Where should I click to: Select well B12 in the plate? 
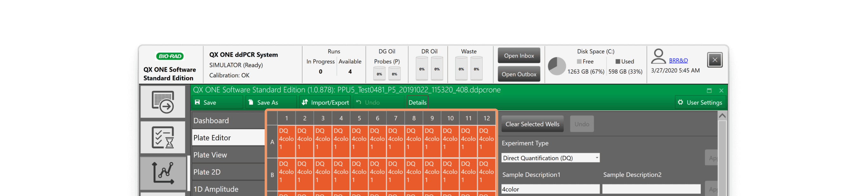tap(486, 175)
